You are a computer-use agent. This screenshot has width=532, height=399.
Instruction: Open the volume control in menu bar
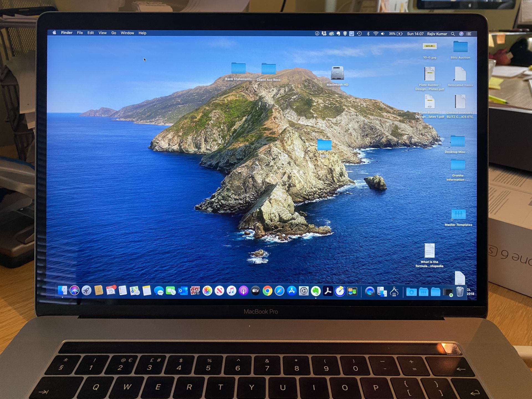[x=383, y=34]
